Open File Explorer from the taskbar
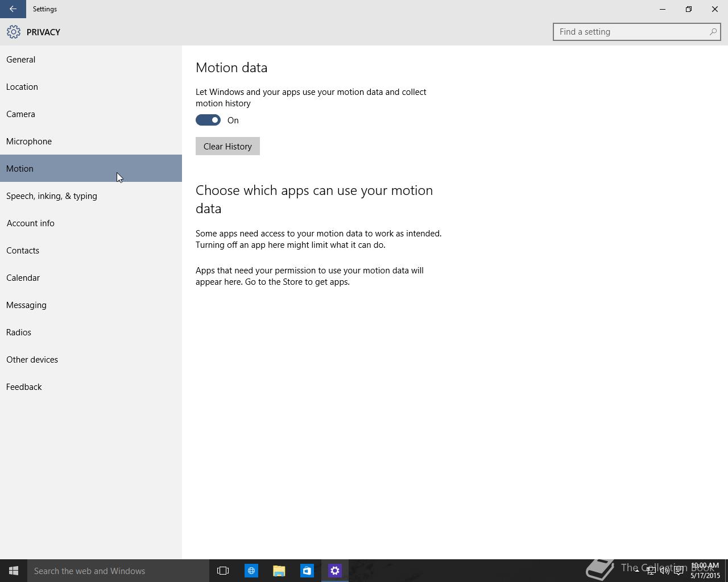 click(279, 571)
